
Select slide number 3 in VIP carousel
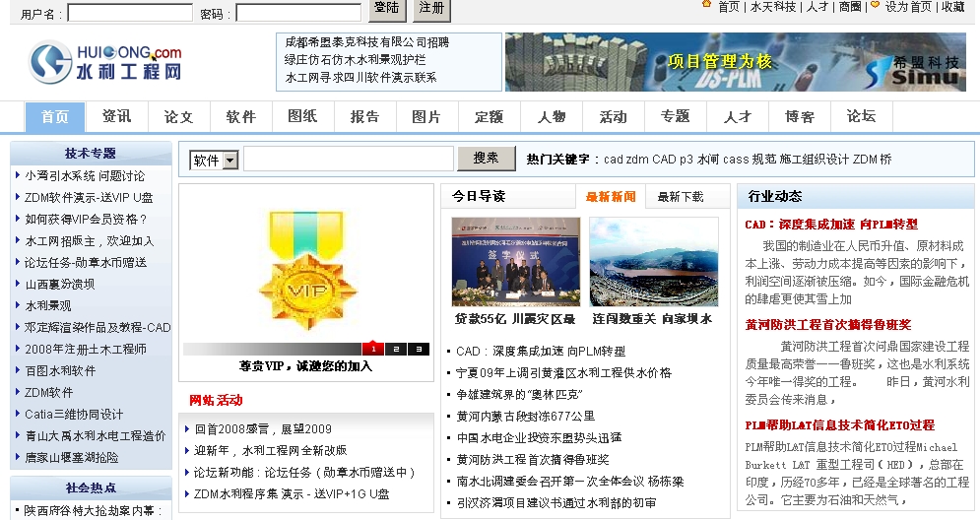419,349
